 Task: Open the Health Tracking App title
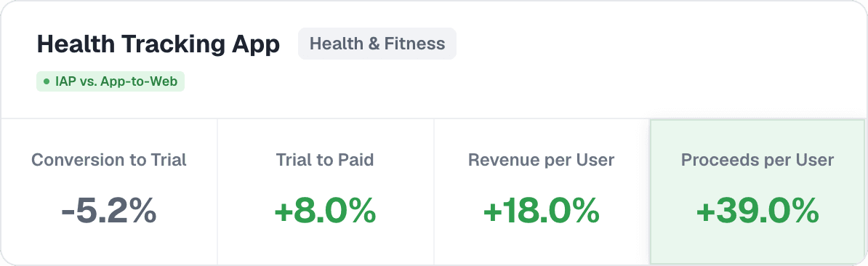click(x=158, y=44)
